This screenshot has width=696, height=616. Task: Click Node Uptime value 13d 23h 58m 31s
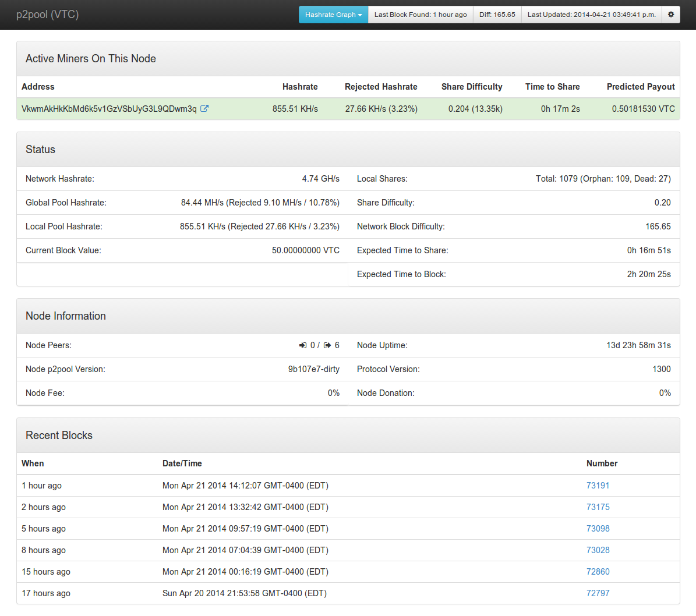pyautogui.click(x=638, y=345)
